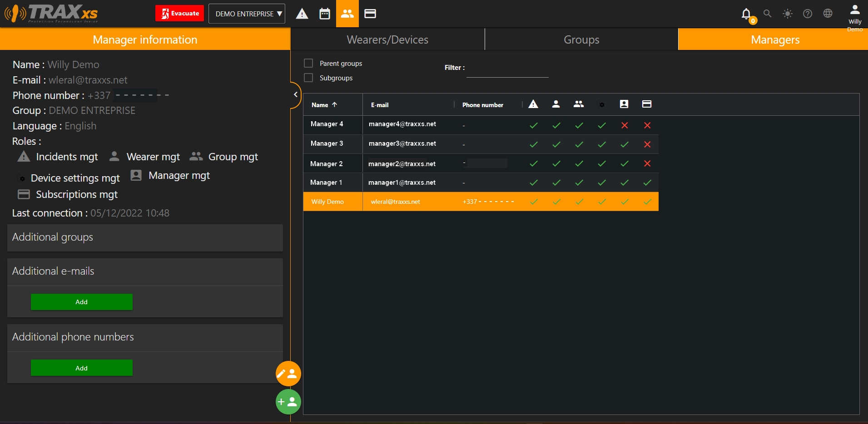Expand the Additional phone numbers section header

145,337
